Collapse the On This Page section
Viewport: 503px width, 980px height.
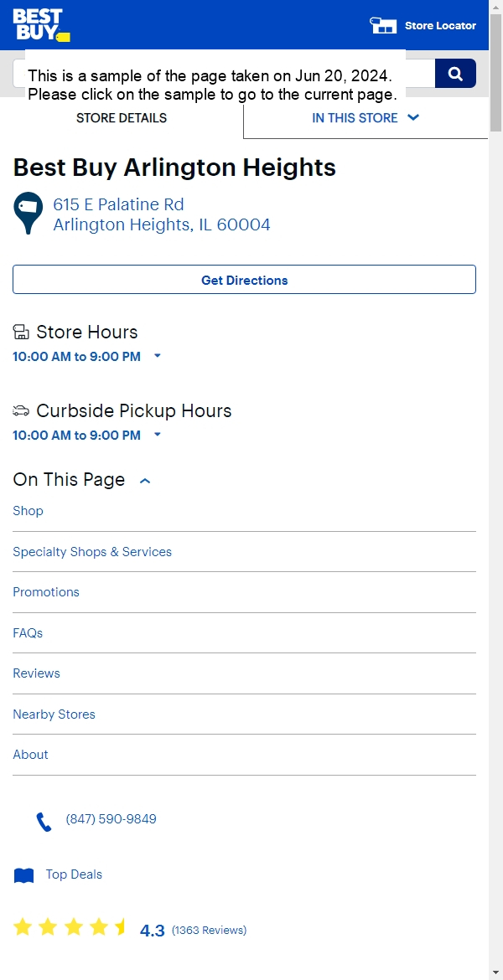[x=145, y=481]
